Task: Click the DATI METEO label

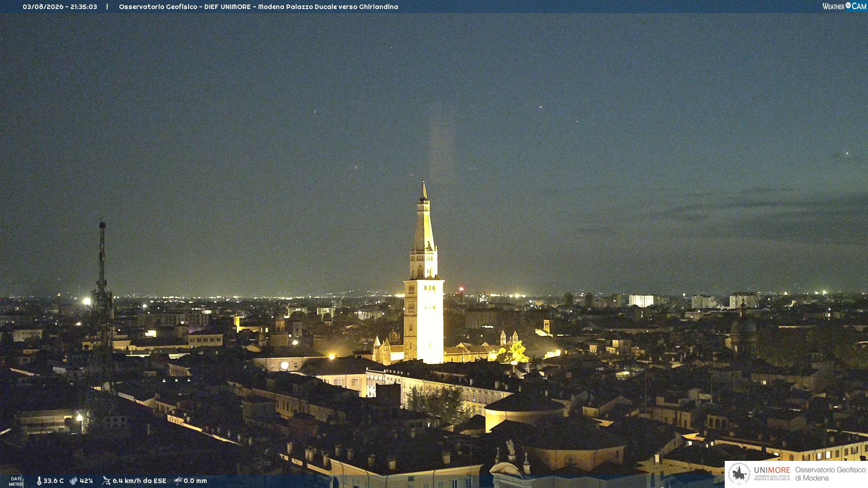Action: [16, 481]
